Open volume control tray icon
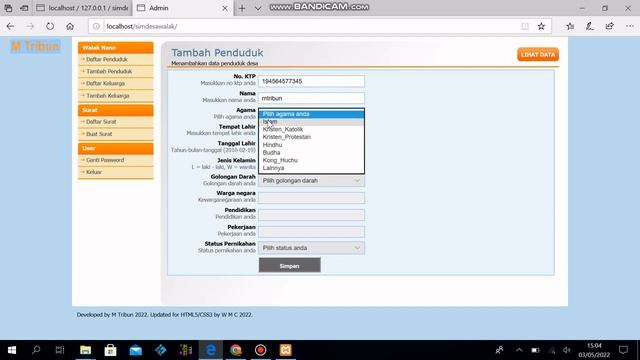640x360 pixels. tap(567, 350)
